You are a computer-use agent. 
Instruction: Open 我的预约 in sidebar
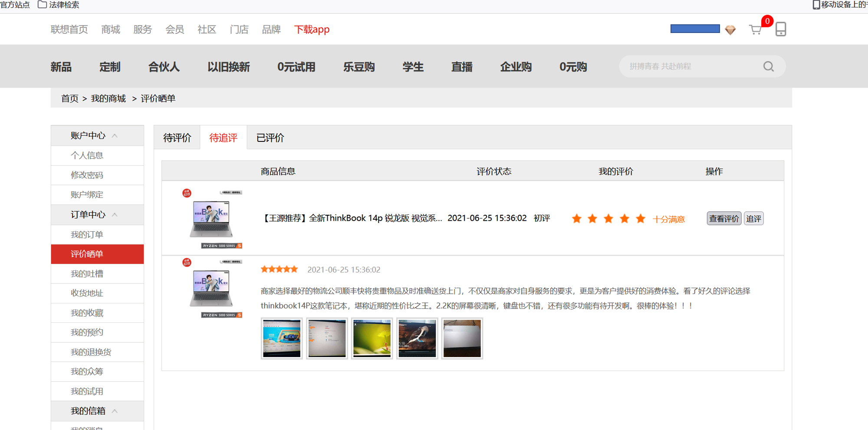97,332
